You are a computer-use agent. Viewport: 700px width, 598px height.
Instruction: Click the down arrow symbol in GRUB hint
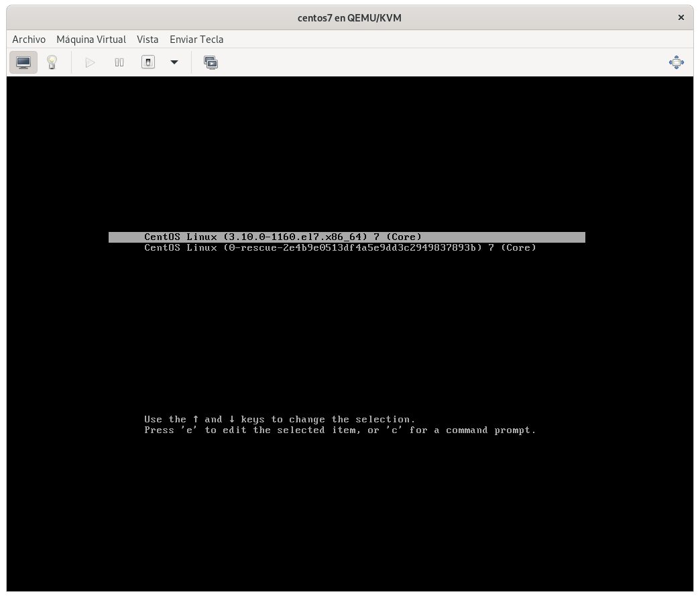point(231,420)
